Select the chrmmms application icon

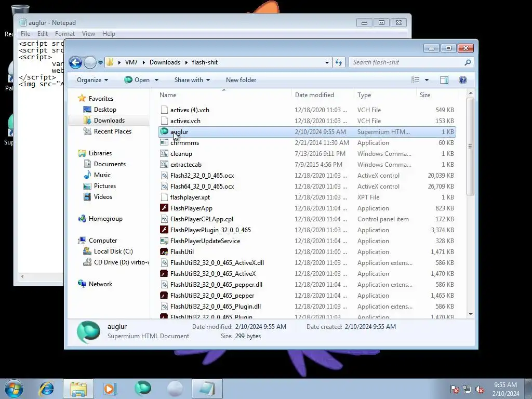tap(164, 142)
